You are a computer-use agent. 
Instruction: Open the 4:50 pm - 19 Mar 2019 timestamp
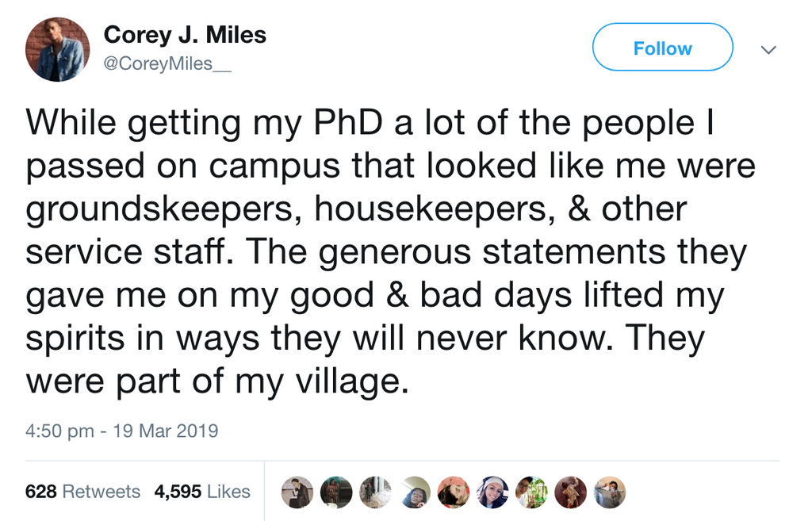point(121,431)
